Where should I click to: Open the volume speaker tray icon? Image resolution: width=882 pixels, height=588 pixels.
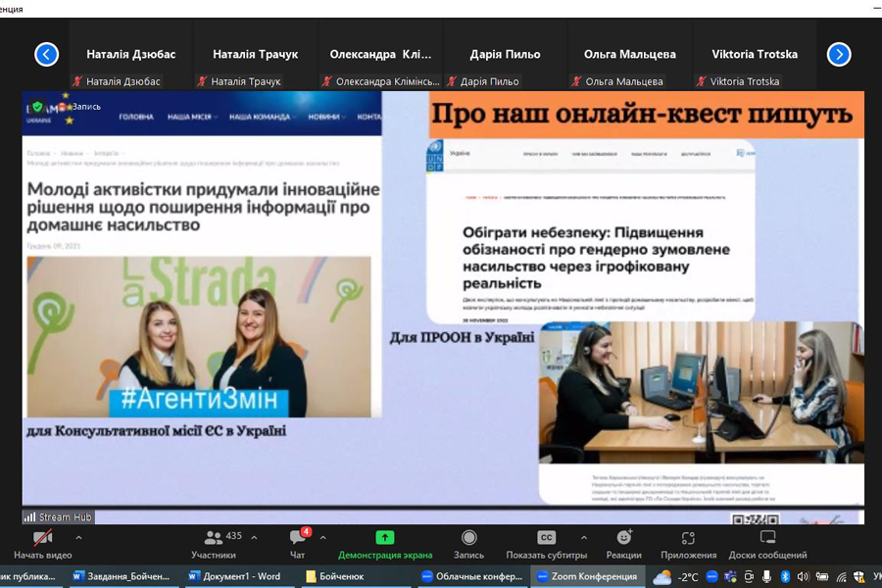pyautogui.click(x=803, y=576)
